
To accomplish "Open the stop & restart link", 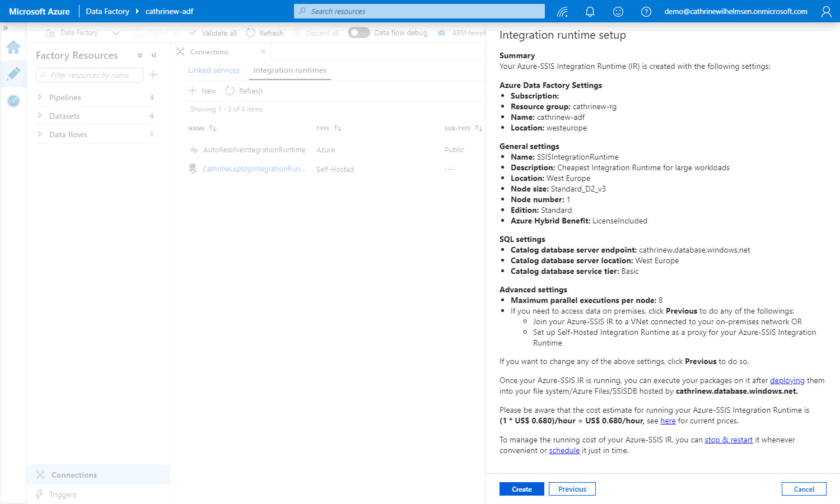I will 728,440.
